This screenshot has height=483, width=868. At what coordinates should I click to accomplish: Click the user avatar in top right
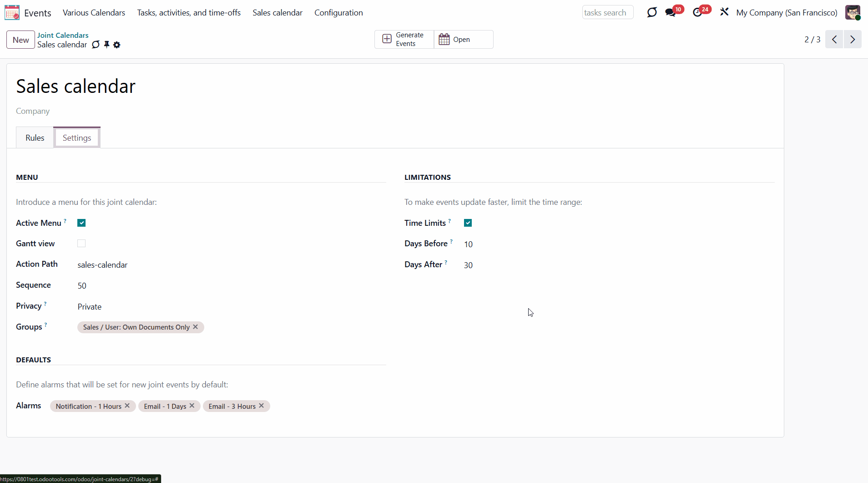click(x=853, y=13)
